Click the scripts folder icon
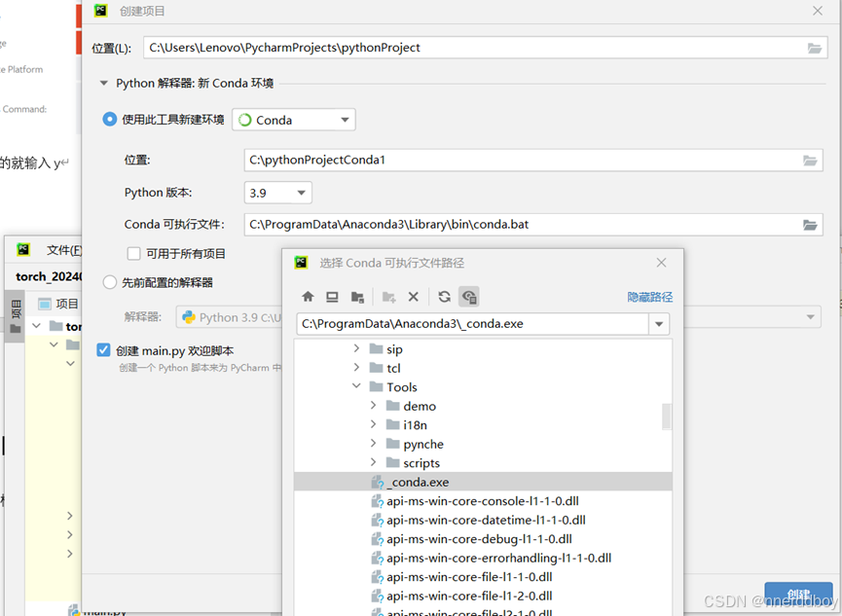842x616 pixels. pyautogui.click(x=393, y=462)
